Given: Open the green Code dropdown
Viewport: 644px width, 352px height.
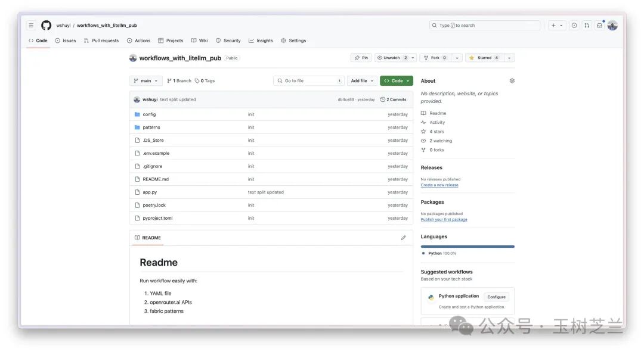Looking at the screenshot, I should point(396,81).
